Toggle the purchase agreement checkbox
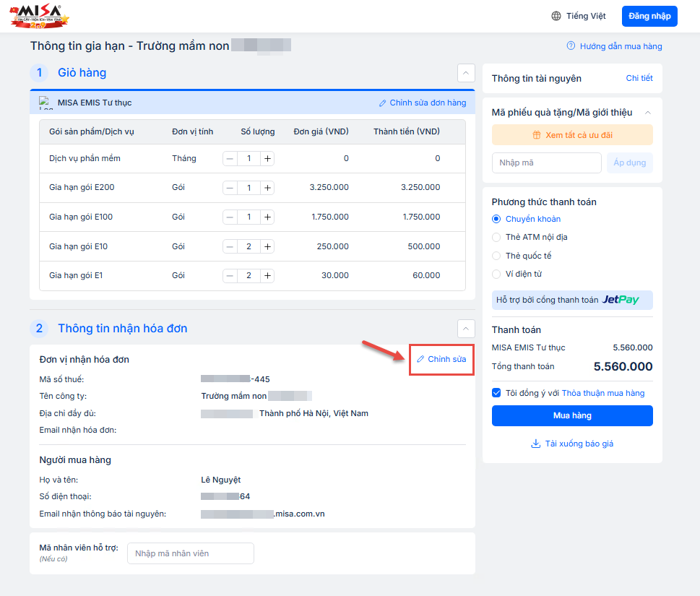Image resolution: width=700 pixels, height=596 pixels. coord(496,393)
